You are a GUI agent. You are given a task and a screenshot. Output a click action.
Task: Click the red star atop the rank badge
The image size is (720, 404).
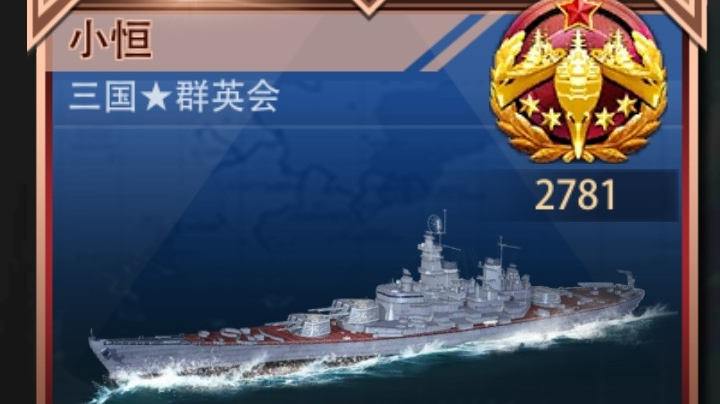coord(578,12)
